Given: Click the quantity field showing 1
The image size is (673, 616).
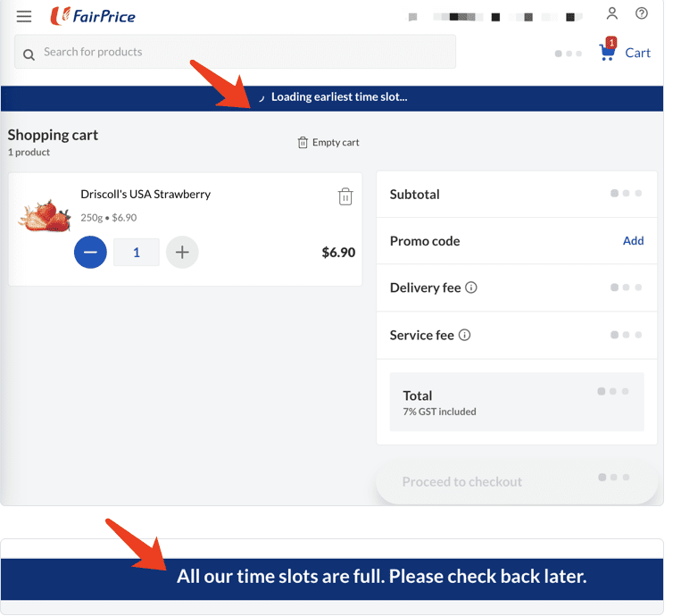Looking at the screenshot, I should [x=137, y=253].
